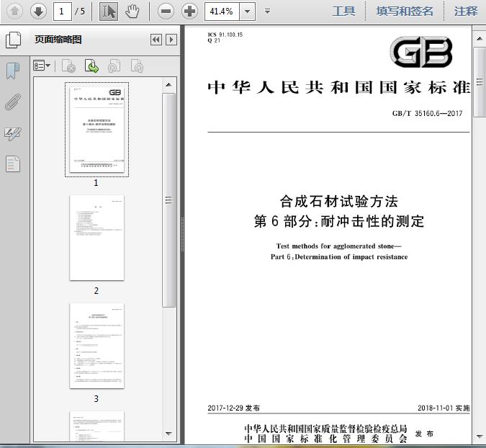Viewport: 486px width, 448px height.
Task: Click the page thumbnails panel icon
Action: 14,40
